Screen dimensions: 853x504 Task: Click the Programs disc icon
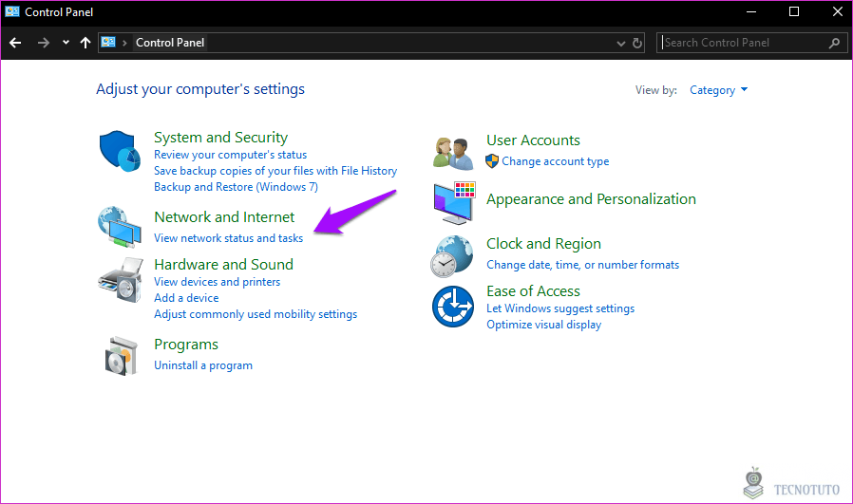pyautogui.click(x=121, y=356)
